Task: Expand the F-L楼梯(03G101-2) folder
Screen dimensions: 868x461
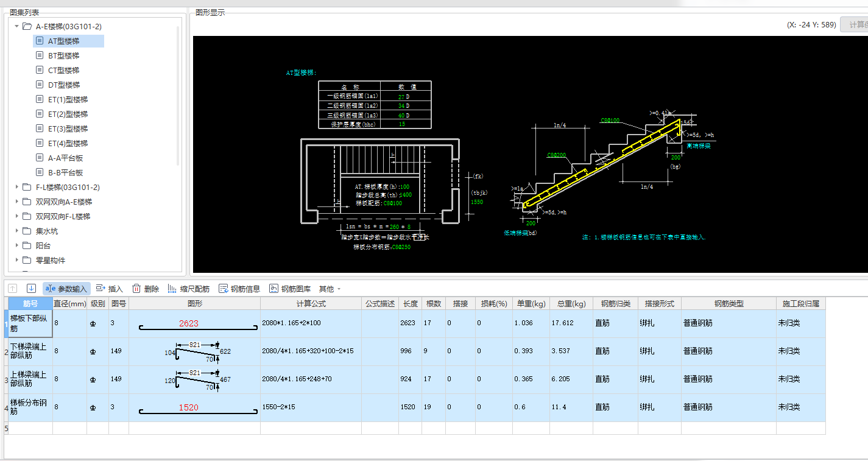Action: [17, 187]
